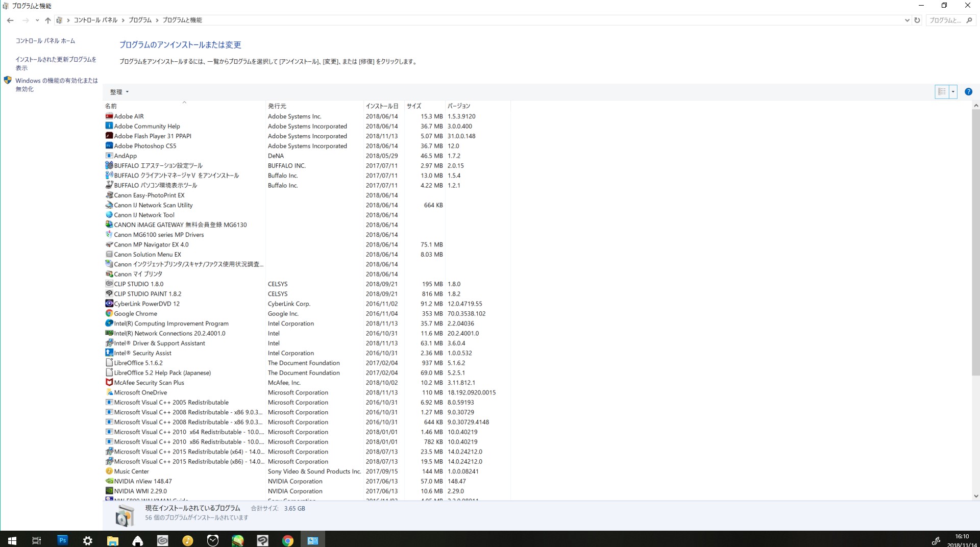Open Task View on the taskbar

pos(37,540)
